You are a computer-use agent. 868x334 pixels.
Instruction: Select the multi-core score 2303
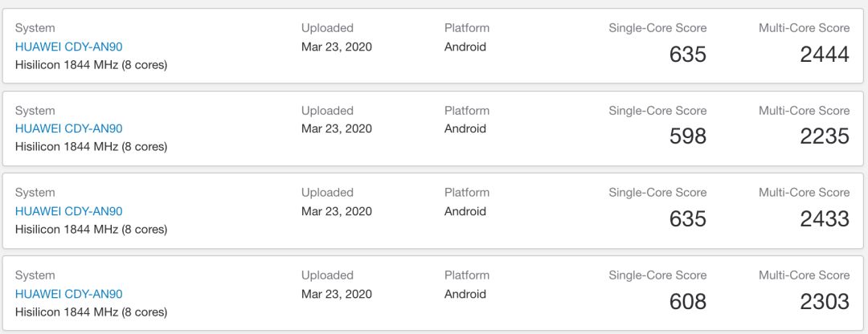[x=825, y=302]
